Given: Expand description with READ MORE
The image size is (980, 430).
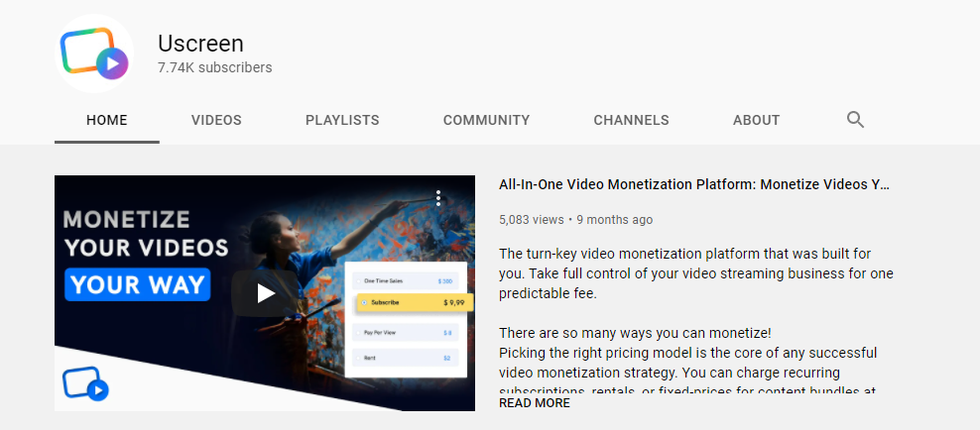Looking at the screenshot, I should pyautogui.click(x=535, y=403).
